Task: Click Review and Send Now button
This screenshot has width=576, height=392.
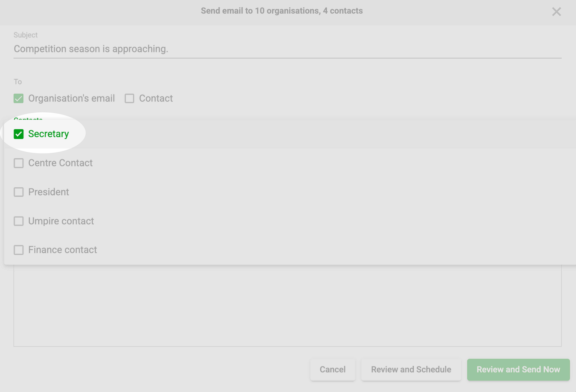Action: (x=518, y=369)
